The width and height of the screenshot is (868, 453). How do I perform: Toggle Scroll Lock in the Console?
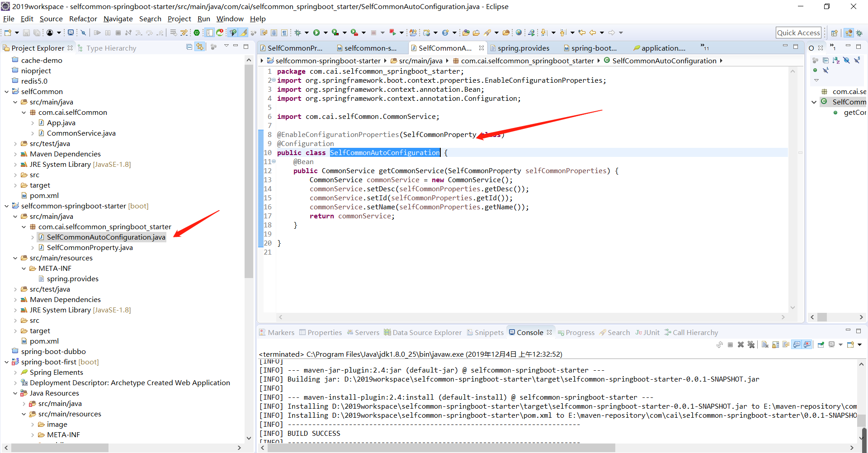776,344
